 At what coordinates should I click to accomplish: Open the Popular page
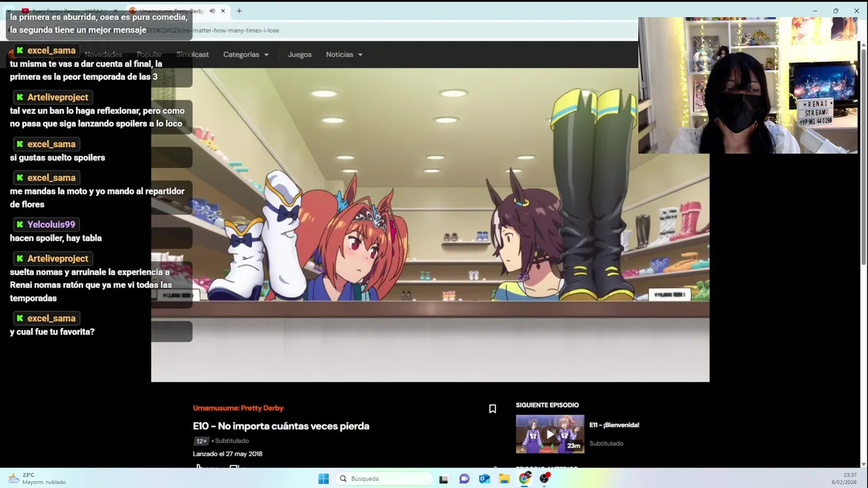(149, 54)
